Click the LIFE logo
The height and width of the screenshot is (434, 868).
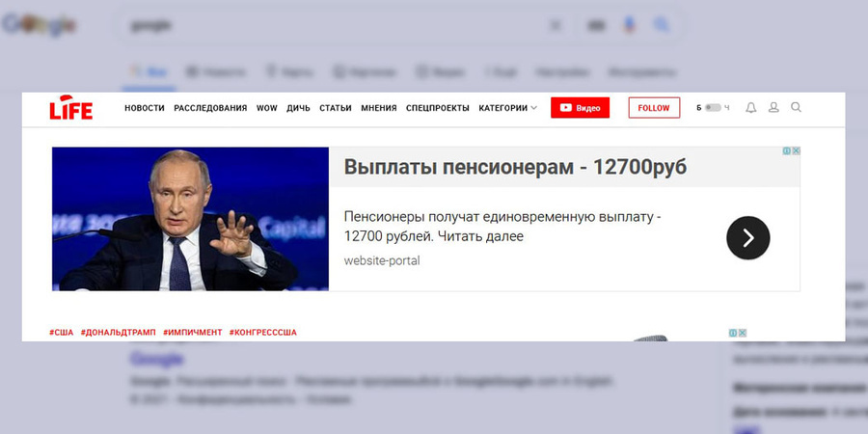click(71, 109)
